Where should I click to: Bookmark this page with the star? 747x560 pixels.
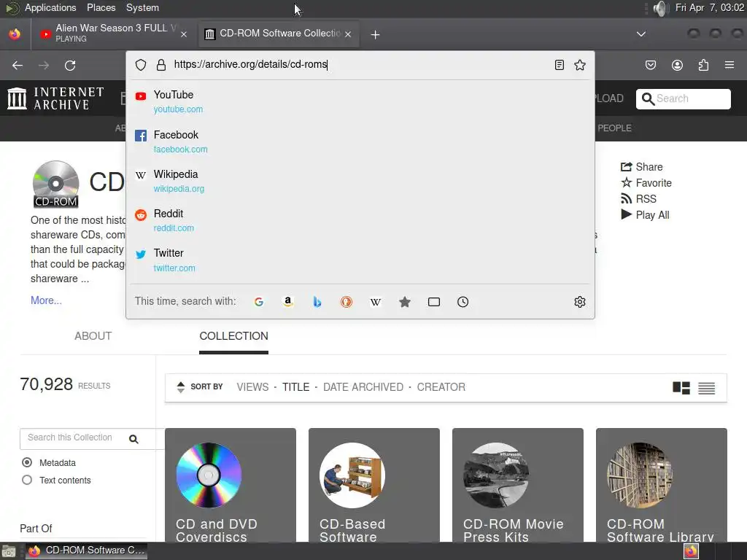coord(580,65)
